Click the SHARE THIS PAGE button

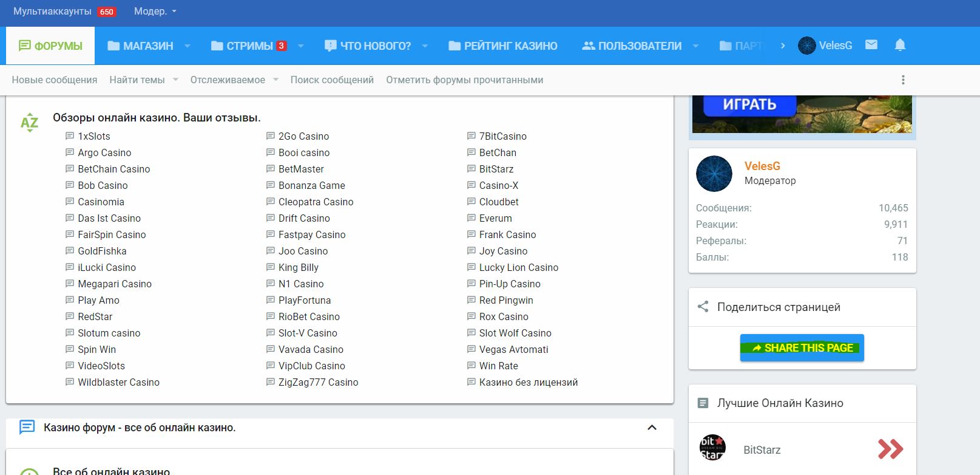tap(802, 348)
